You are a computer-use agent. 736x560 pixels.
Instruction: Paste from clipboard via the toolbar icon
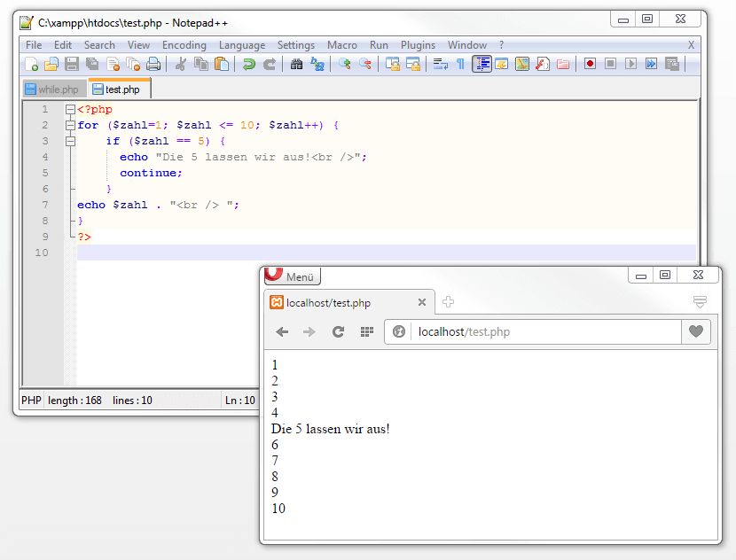[222, 64]
